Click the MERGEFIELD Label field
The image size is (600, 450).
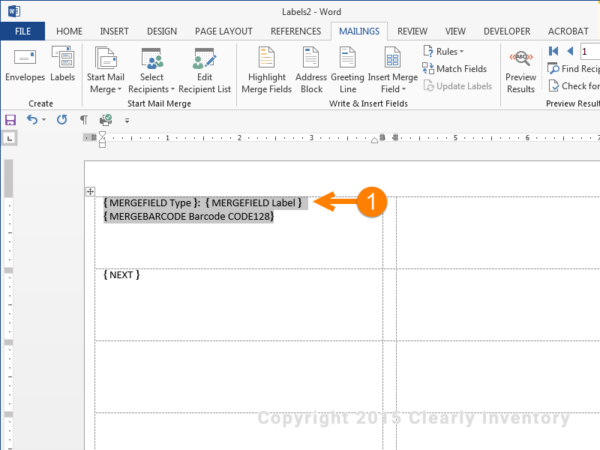tap(254, 203)
